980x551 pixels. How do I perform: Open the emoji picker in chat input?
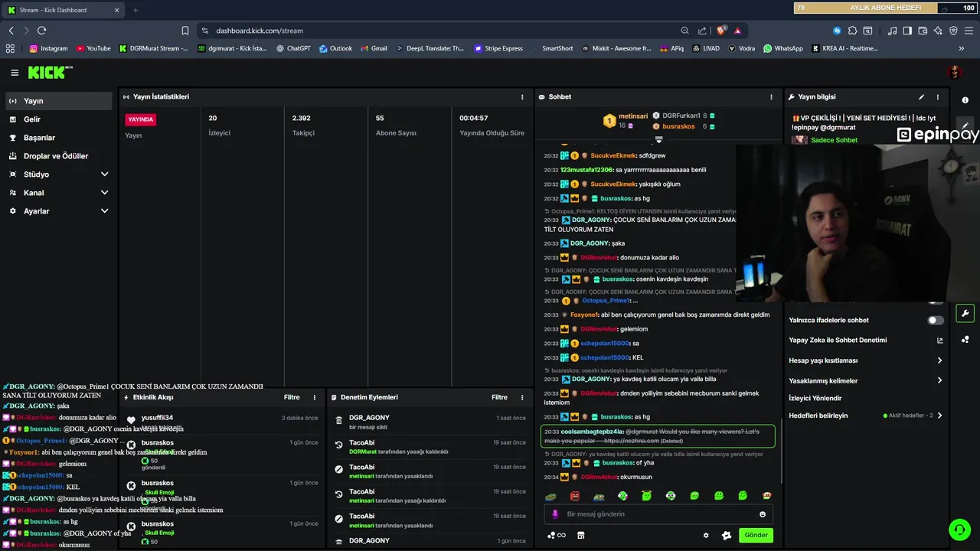(x=763, y=514)
